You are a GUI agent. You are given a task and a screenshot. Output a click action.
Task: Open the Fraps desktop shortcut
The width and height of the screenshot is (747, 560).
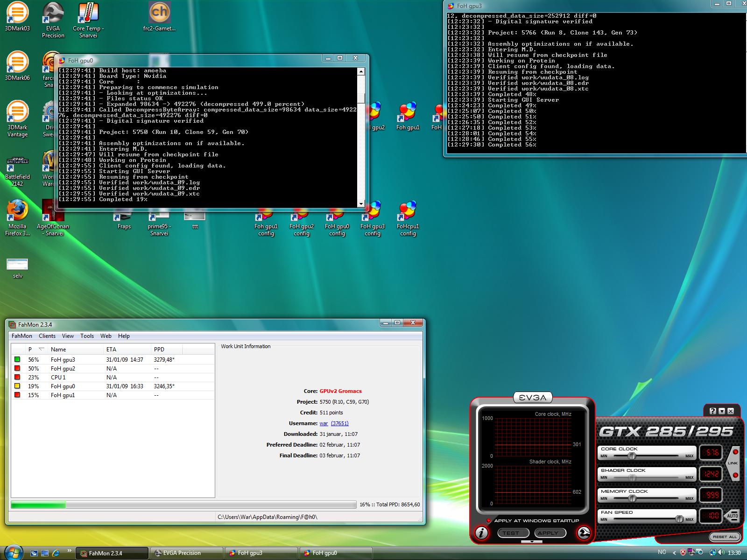124,220
